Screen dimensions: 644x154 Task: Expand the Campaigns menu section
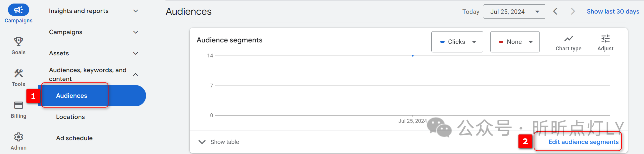(94, 32)
